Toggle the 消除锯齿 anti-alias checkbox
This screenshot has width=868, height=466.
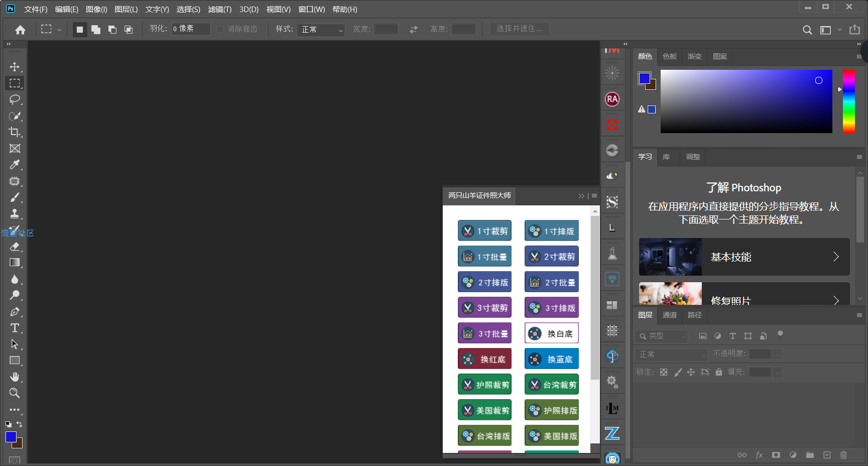[x=220, y=30]
